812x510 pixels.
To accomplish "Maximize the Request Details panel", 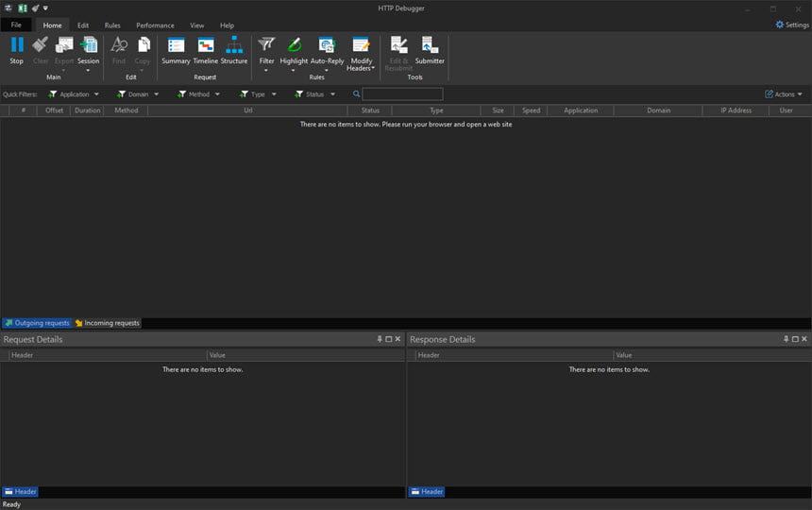I will [388, 339].
